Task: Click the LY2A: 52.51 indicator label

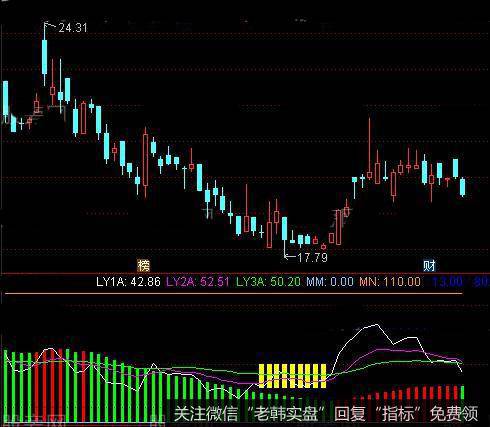Action: pyautogui.click(x=198, y=282)
